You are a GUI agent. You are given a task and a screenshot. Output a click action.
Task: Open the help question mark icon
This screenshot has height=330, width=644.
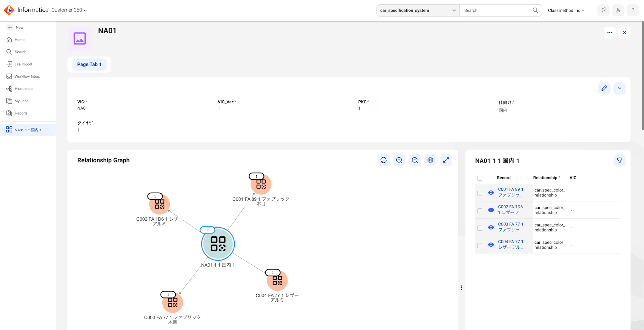[633, 10]
